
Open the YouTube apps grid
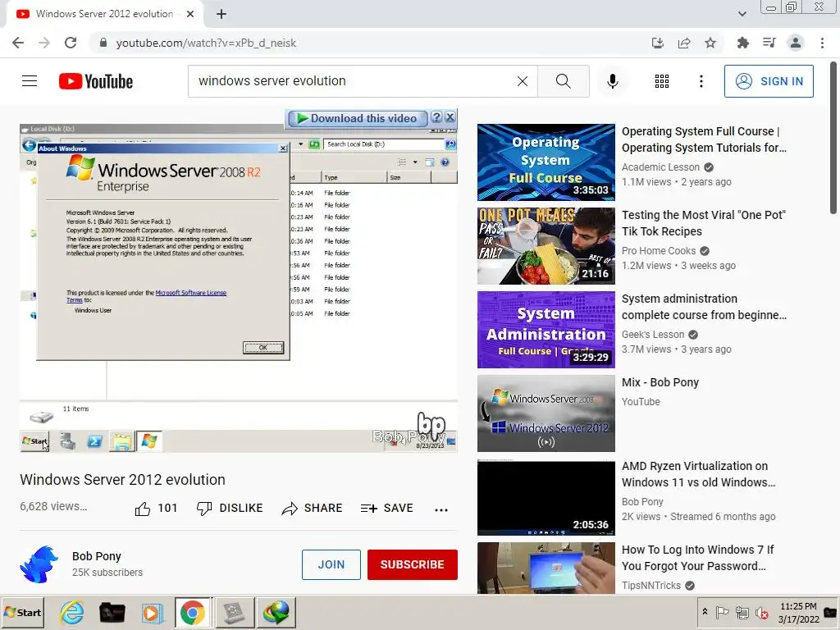(x=662, y=81)
